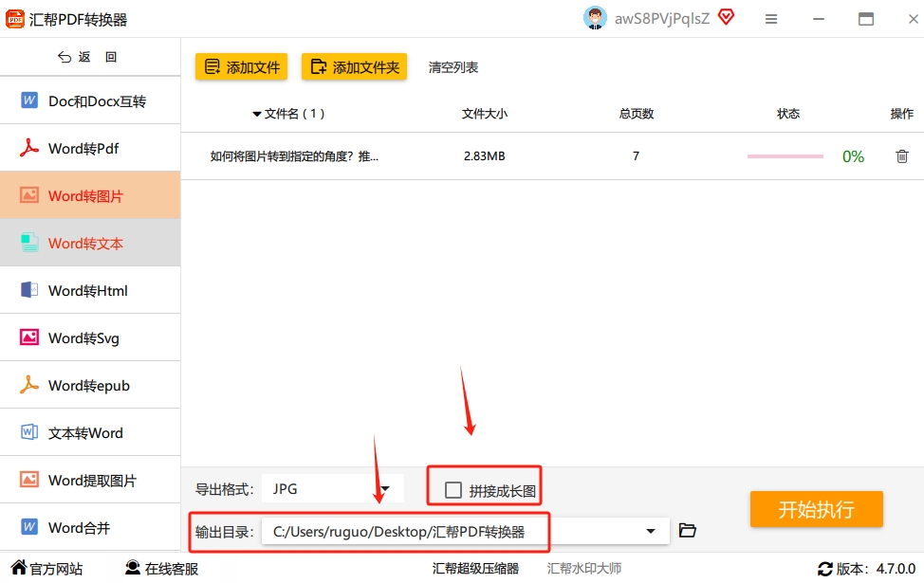Select Word提取图片 in sidebar
Image resolution: width=924 pixels, height=583 pixels.
click(90, 480)
